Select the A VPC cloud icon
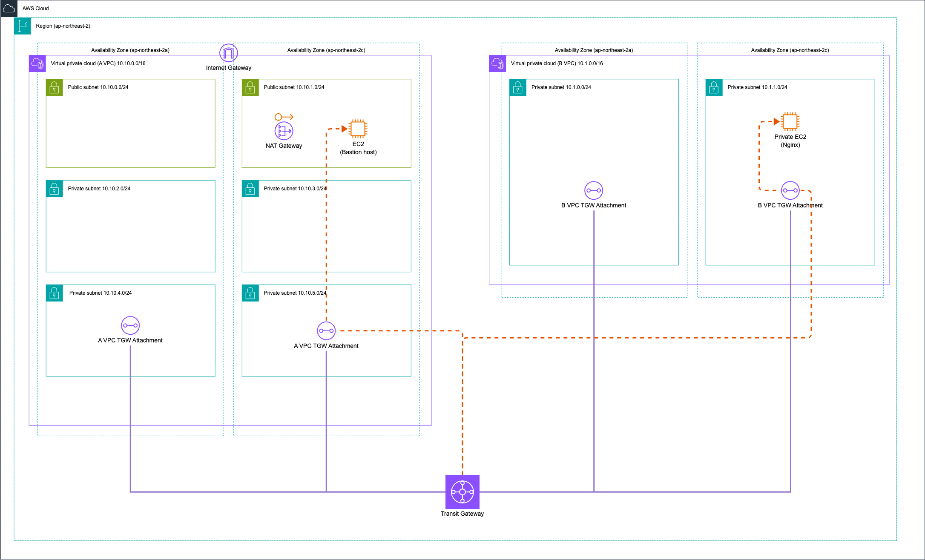This screenshot has height=560, width=925. coord(37,63)
